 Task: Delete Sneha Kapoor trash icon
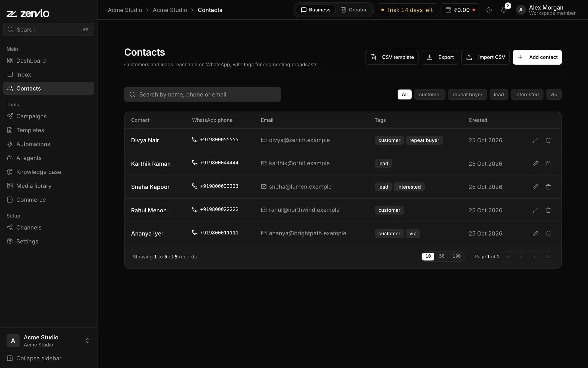tap(548, 187)
